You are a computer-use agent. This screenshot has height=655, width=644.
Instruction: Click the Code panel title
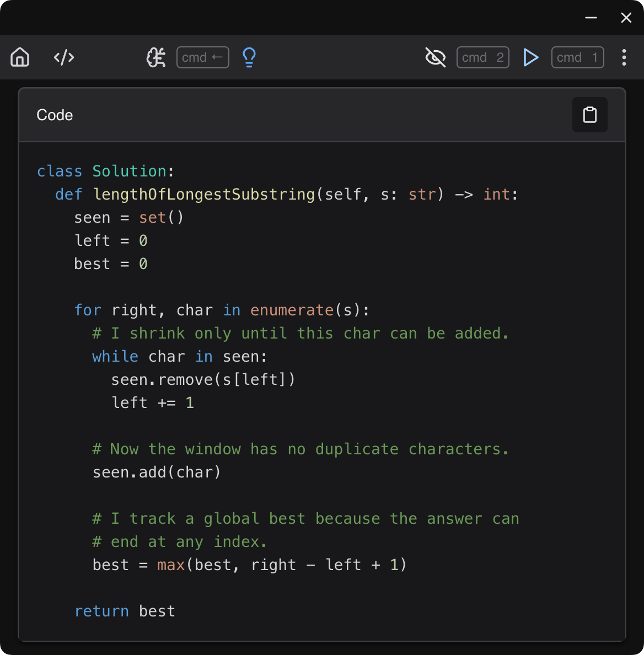pyautogui.click(x=55, y=115)
